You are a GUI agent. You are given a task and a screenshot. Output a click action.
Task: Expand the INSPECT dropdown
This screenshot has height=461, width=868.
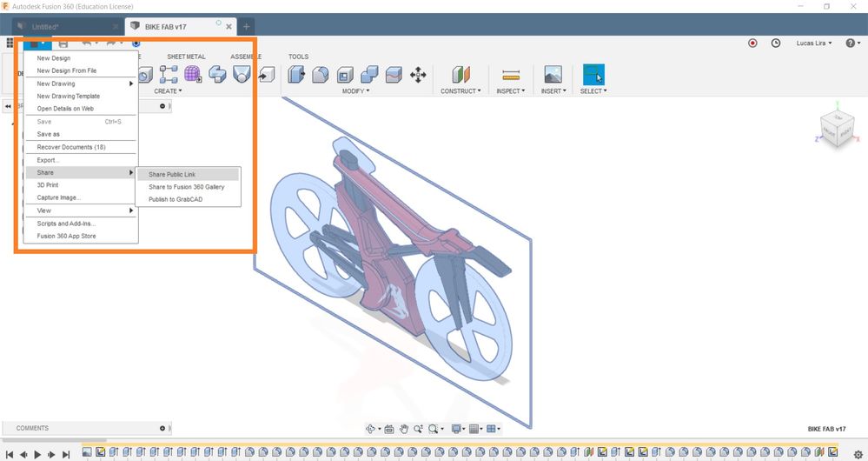click(510, 90)
